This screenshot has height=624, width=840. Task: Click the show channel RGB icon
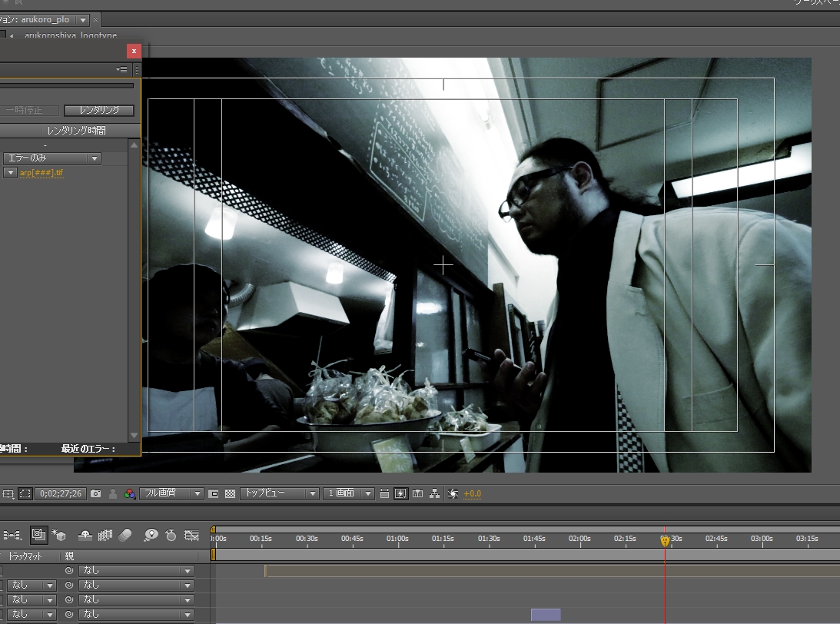tap(130, 493)
